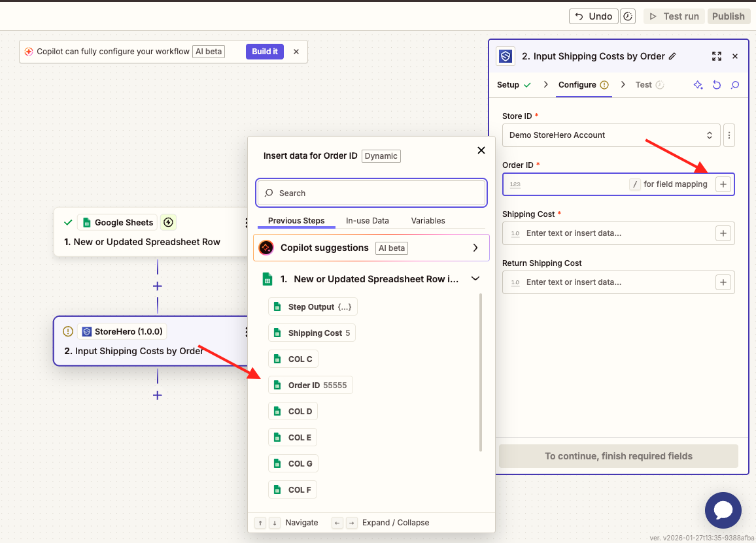Switch to In-use Data tab
The height and width of the screenshot is (543, 756).
pyautogui.click(x=367, y=221)
